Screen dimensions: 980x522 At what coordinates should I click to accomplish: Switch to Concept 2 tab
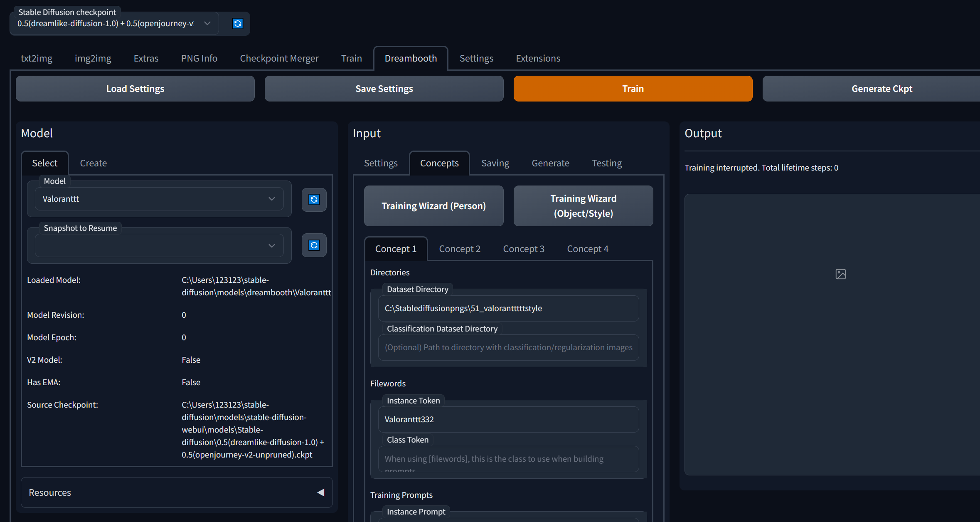[459, 249]
